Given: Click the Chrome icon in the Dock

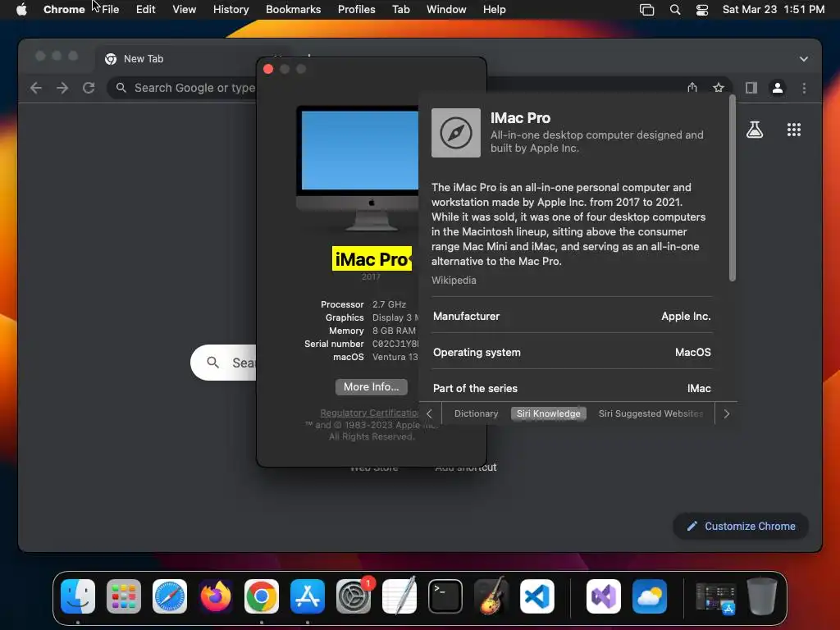Looking at the screenshot, I should [x=262, y=596].
